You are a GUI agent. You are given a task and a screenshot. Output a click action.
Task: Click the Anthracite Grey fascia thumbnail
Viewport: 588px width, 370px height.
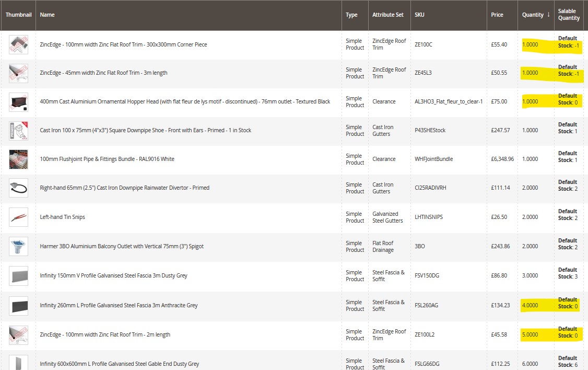click(18, 305)
